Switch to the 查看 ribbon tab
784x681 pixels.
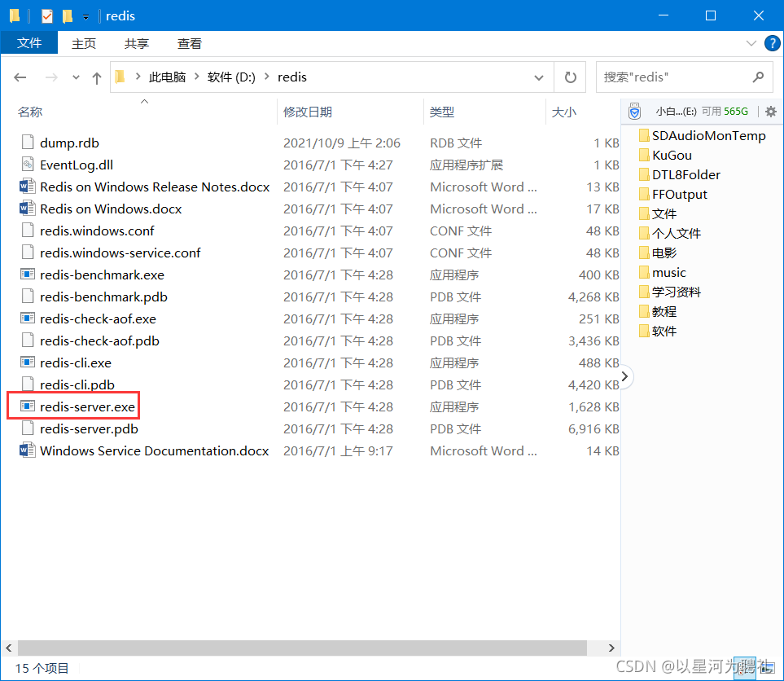[x=189, y=43]
